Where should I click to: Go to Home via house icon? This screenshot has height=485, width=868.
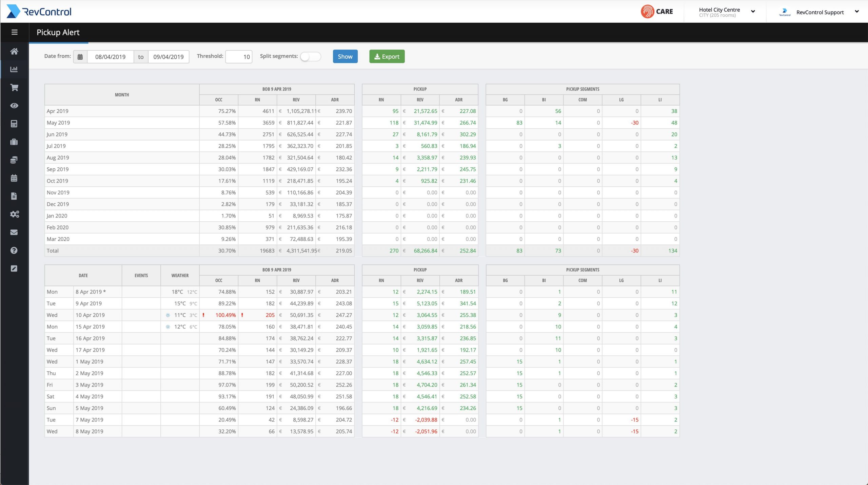tap(14, 51)
